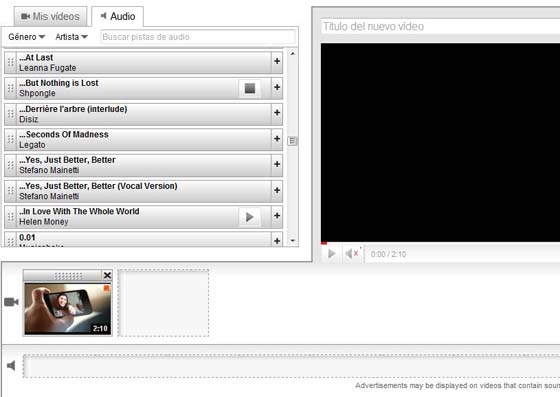
Task: Click the Título del nuevo vídeo field
Action: [x=441, y=26]
